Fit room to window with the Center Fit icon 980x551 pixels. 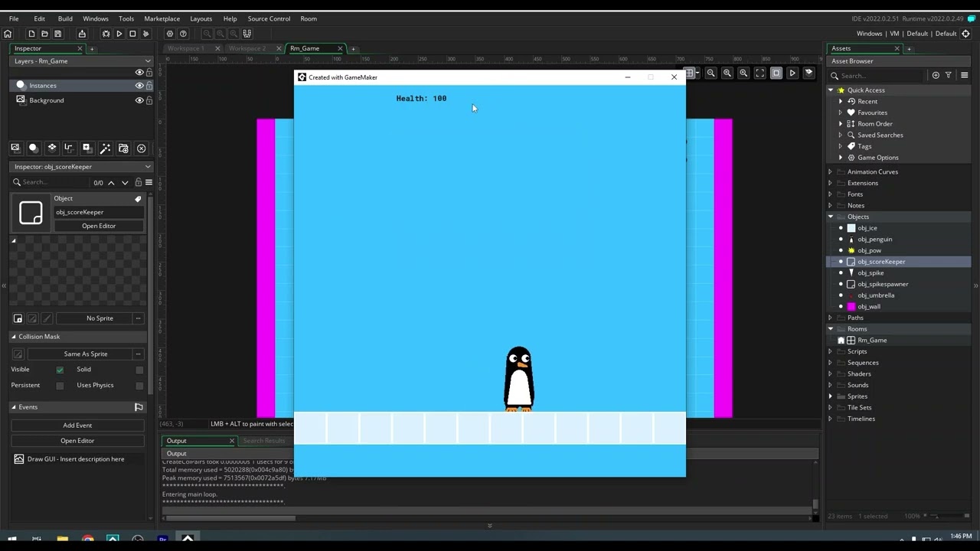759,73
